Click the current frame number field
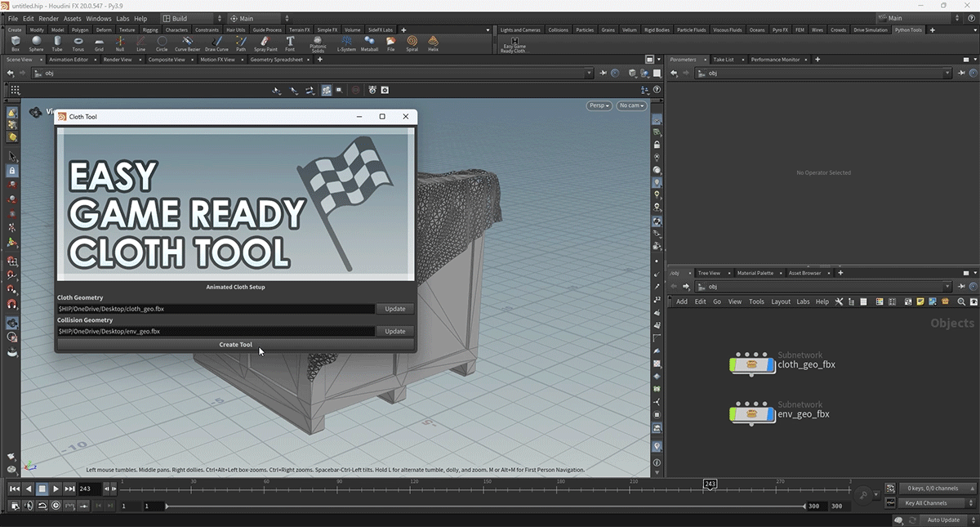This screenshot has width=980, height=527. [x=91, y=489]
